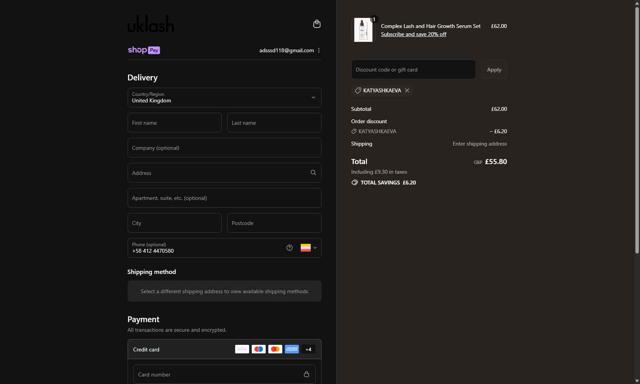The image size is (640, 384).
Task: Click the Subtotal £62.00 value
Action: 499,109
